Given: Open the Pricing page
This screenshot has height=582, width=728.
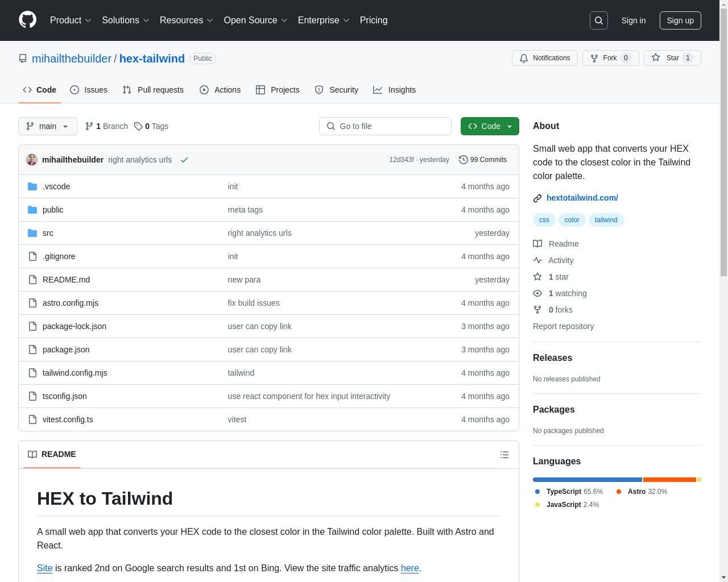Looking at the screenshot, I should point(374,20).
